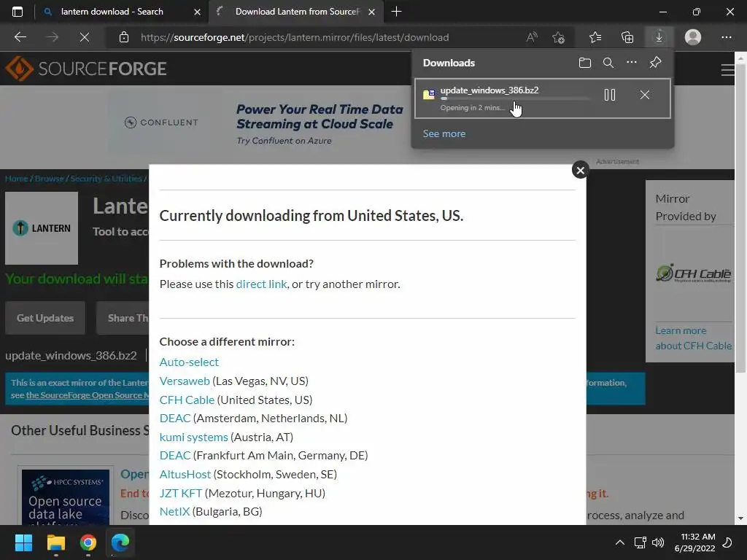Click Microsoft Edge taskbar icon
Image resolution: width=747 pixels, height=560 pixels.
click(120, 542)
